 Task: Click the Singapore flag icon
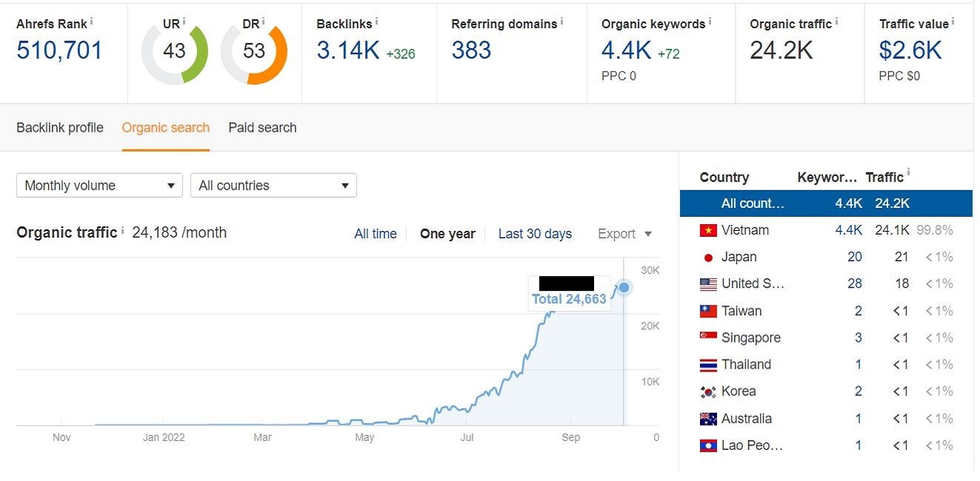(708, 337)
